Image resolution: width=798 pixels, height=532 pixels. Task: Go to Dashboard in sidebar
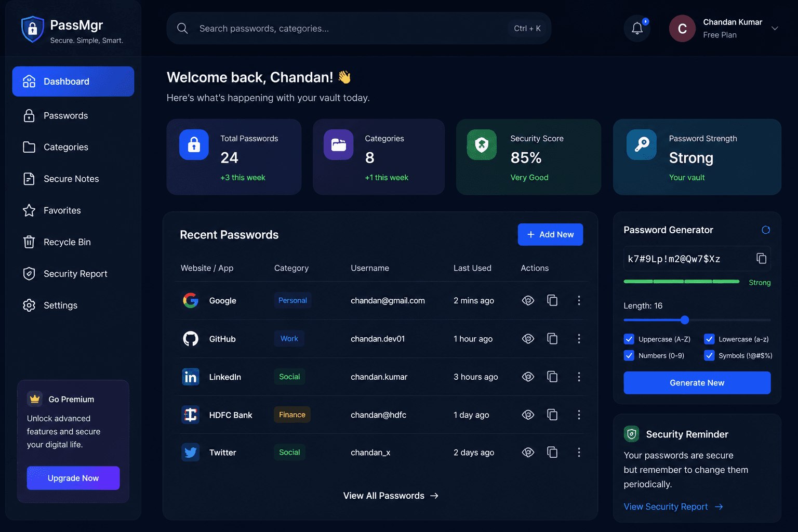(x=73, y=81)
